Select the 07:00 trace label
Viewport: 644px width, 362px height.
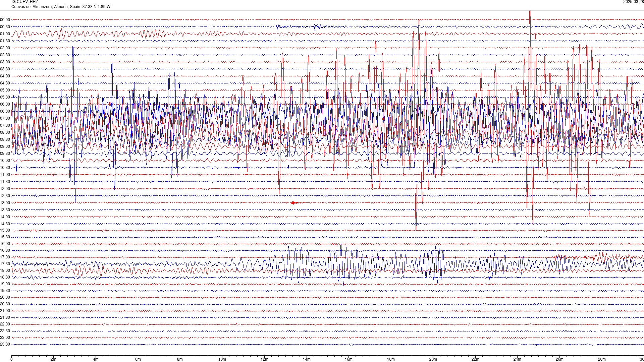point(5,118)
